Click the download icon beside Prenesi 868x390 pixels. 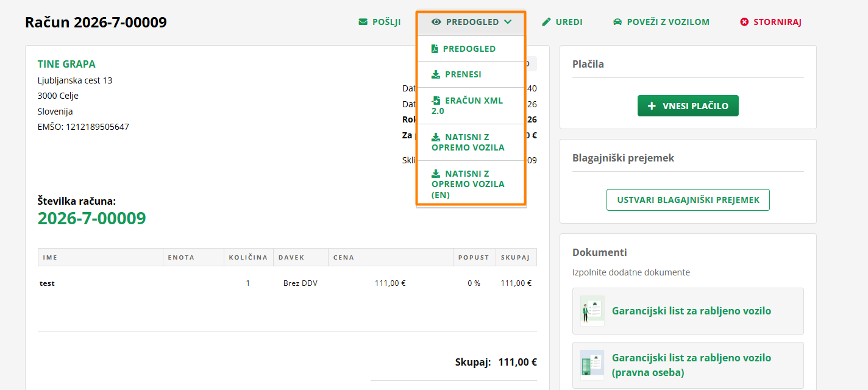(436, 74)
